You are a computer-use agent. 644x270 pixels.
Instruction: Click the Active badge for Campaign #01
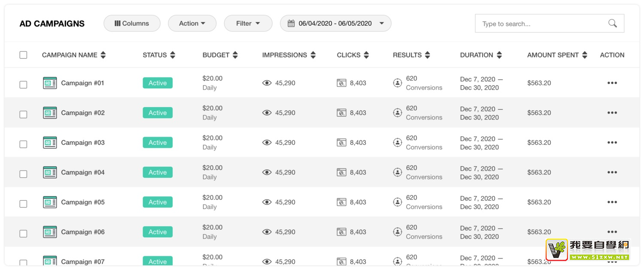[158, 83]
